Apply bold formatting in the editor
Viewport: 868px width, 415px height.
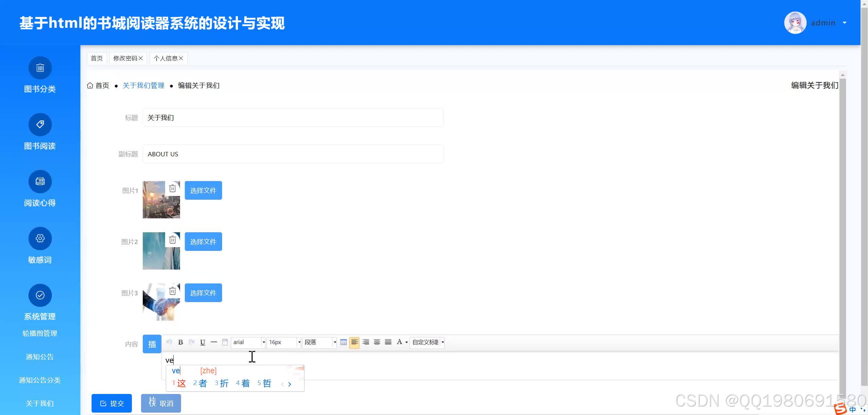click(181, 342)
